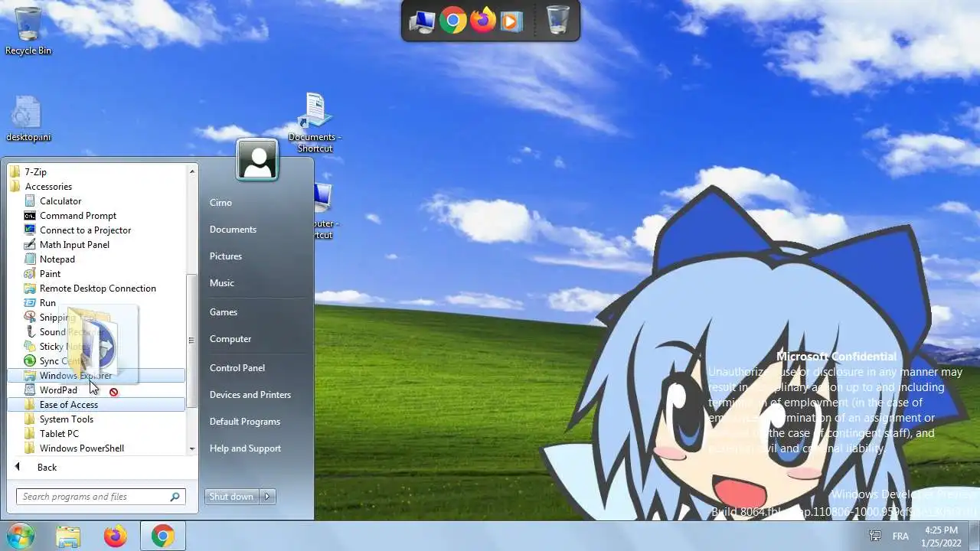Viewport: 980px width, 551px height.
Task: Expand Tablet PC folder
Action: point(59,434)
